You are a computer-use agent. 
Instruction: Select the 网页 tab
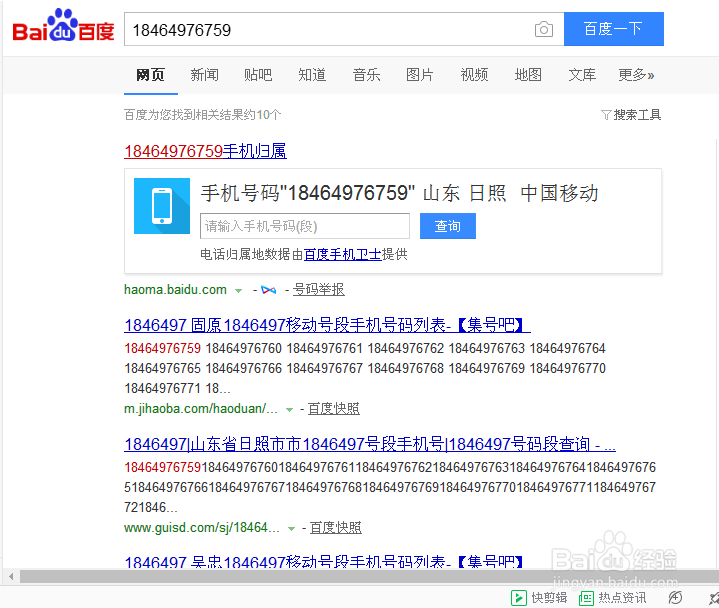(x=150, y=74)
